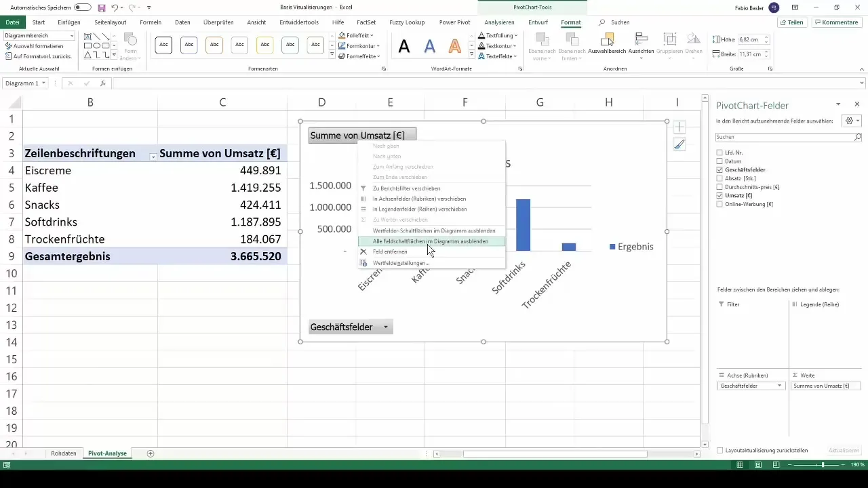Screen dimensions: 868x488
Task: Save the workbook with the floppy disk icon
Action: [102, 7]
